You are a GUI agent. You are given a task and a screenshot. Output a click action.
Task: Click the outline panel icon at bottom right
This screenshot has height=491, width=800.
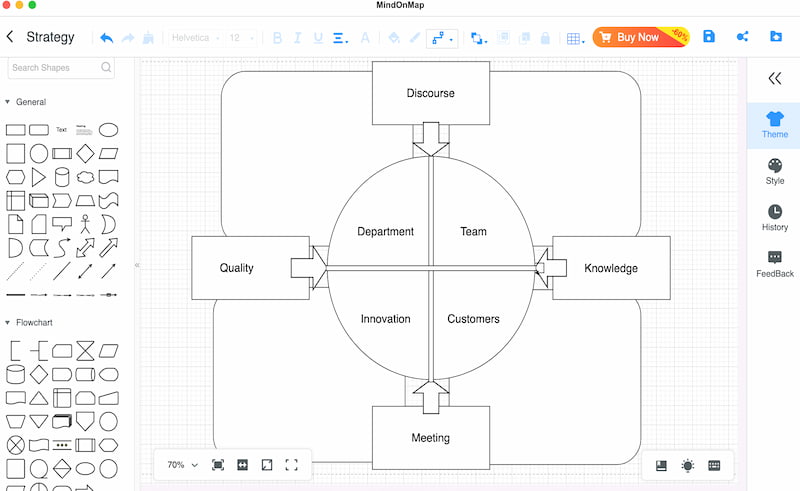coord(661,465)
